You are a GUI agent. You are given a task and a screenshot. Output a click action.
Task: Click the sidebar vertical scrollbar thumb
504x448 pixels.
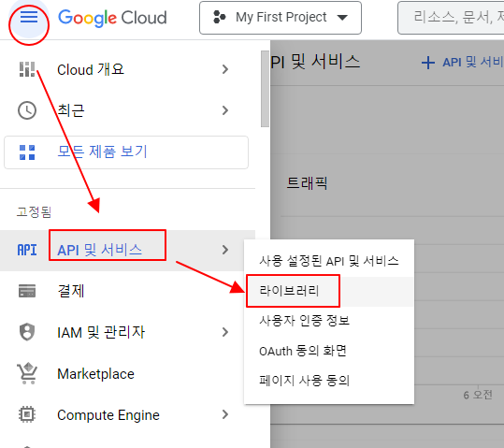265,89
